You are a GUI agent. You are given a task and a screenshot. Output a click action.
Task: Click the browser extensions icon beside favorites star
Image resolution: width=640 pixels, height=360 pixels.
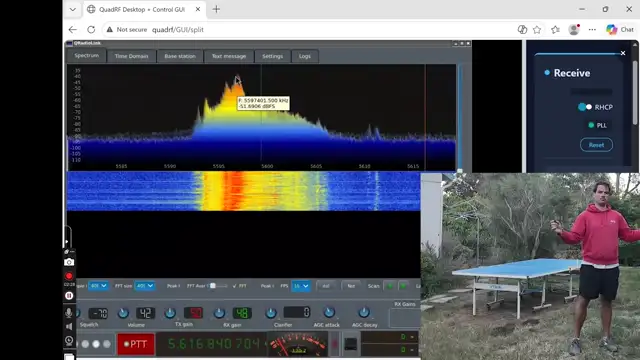pos(522,29)
